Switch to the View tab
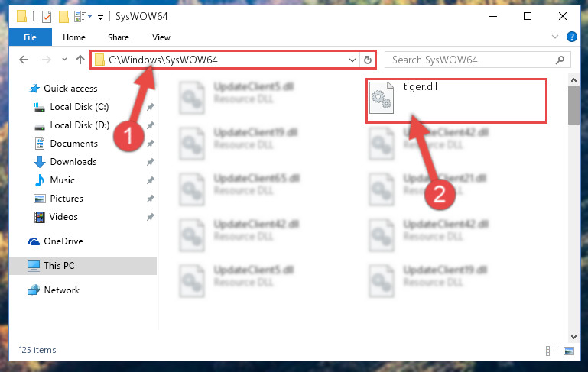 point(161,37)
